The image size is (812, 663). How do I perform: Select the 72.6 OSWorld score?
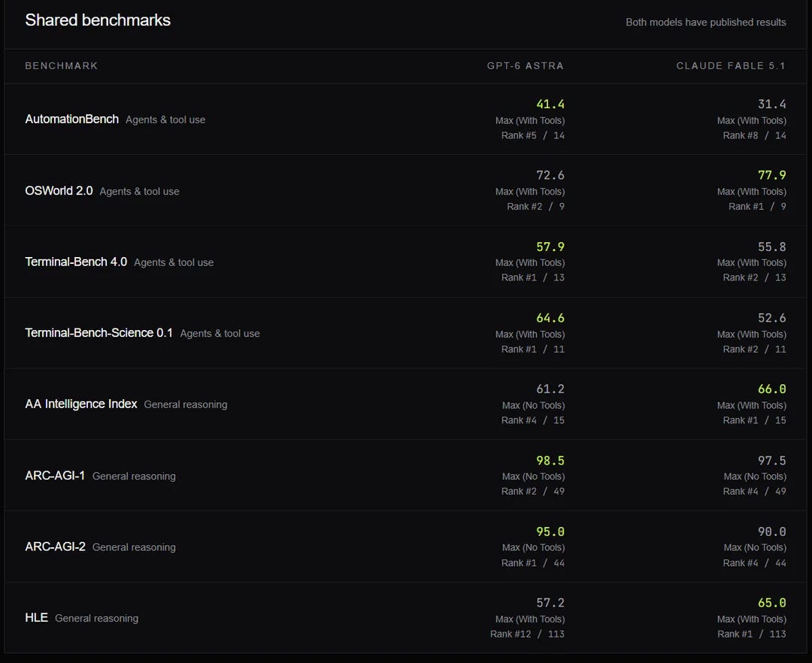point(550,175)
